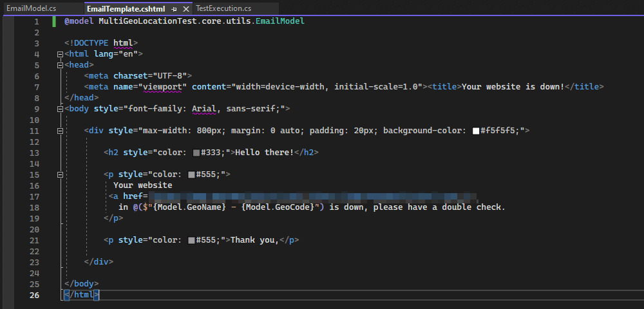Viewport: 644px width, 309px height.
Task: Collapse the head section outline
Action: pyautogui.click(x=60, y=65)
